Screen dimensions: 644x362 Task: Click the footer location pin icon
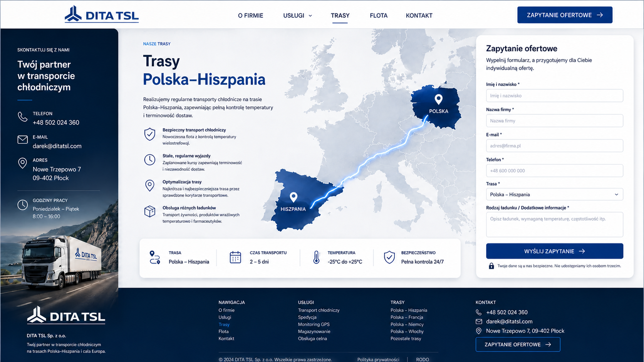[x=479, y=331]
